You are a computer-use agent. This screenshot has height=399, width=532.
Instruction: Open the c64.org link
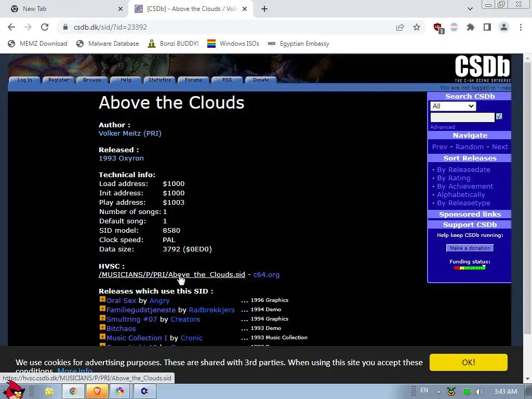click(x=267, y=274)
